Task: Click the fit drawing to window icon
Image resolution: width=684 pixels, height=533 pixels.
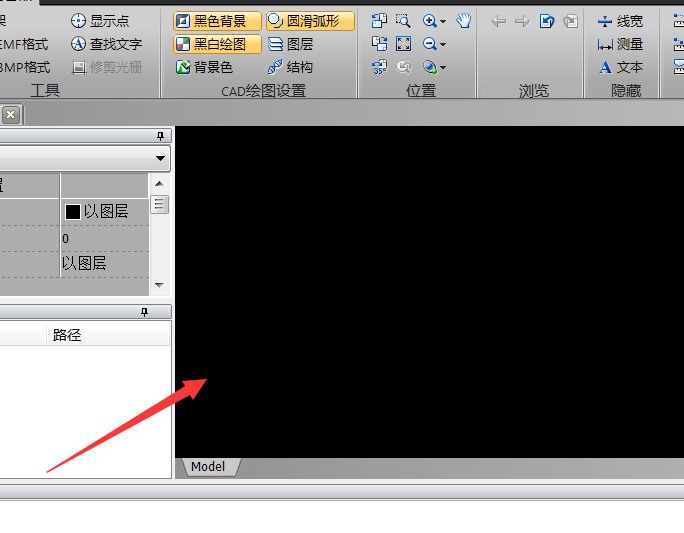Action: [x=403, y=44]
